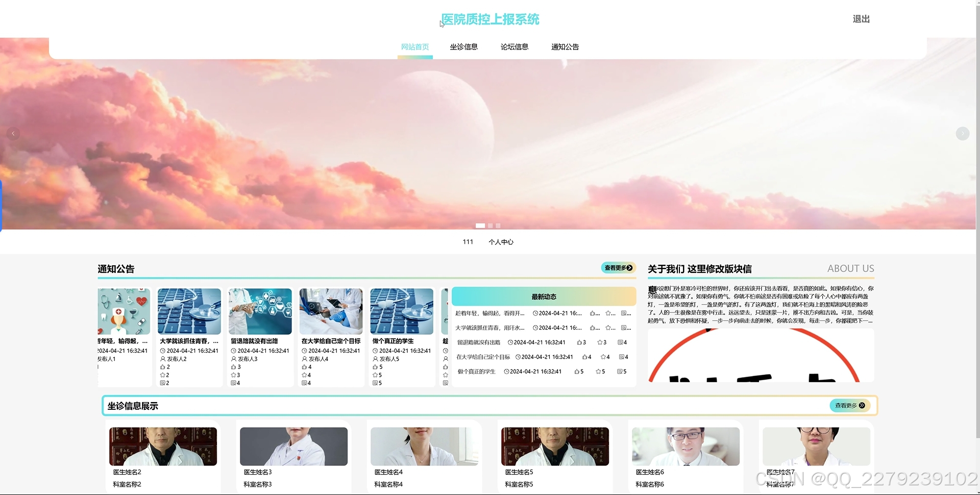Click like icon in 在大学给自己定个目标 list row
Image resolution: width=980 pixels, height=495 pixels.
(585, 357)
